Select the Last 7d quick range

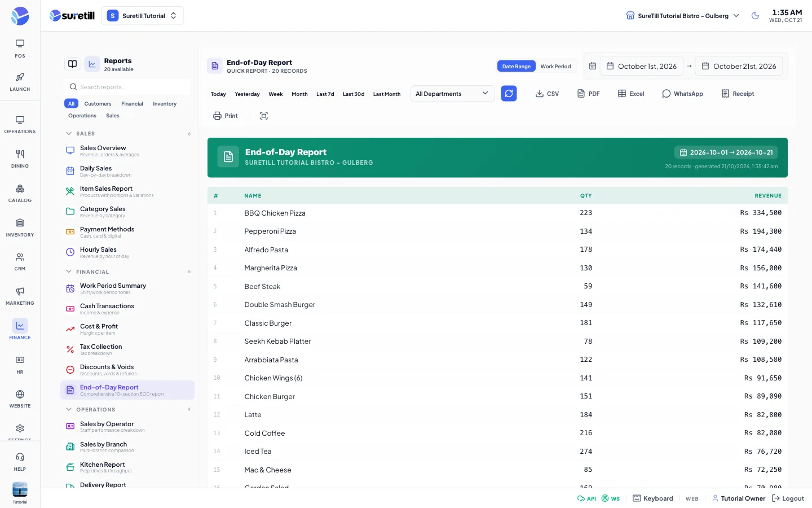click(x=325, y=94)
